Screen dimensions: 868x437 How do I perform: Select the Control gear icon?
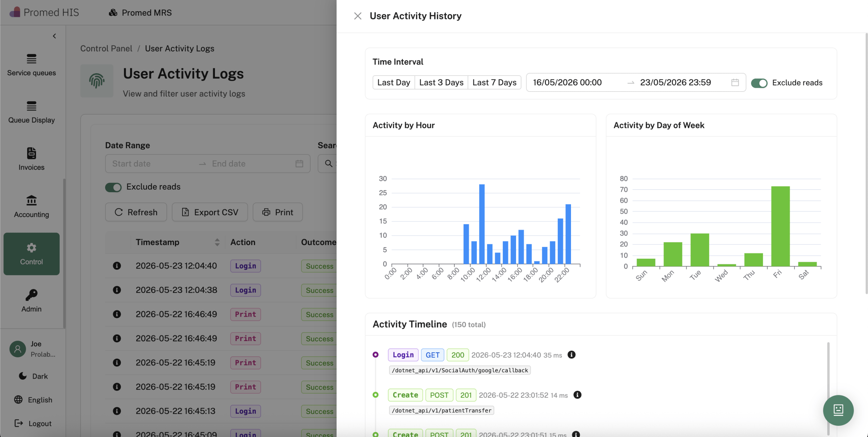pyautogui.click(x=32, y=248)
